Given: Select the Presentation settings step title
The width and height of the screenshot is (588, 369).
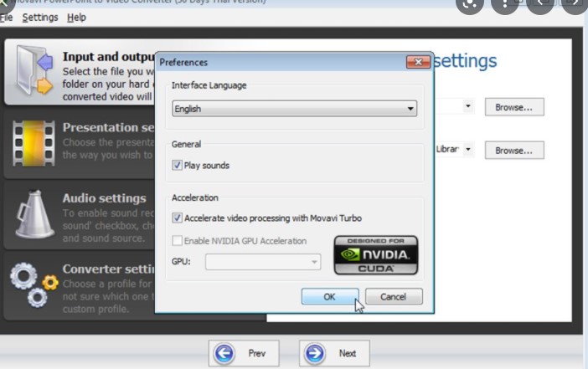Looking at the screenshot, I should pyautogui.click(x=108, y=127).
